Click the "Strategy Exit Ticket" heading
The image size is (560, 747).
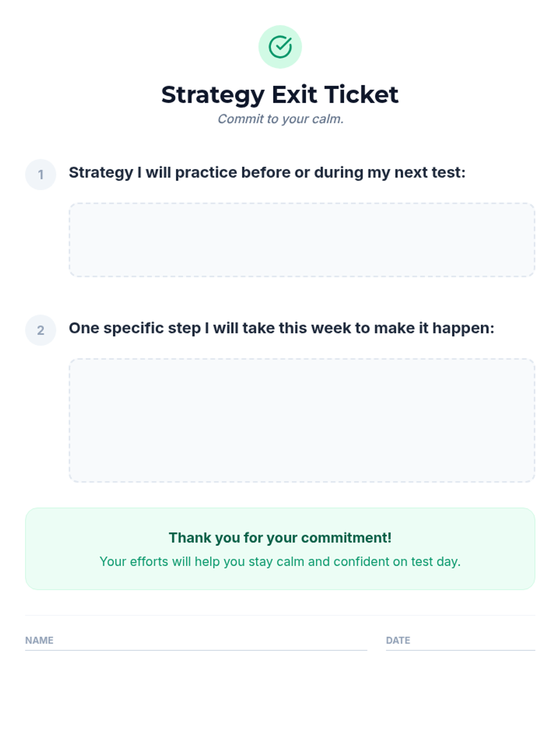coord(280,95)
